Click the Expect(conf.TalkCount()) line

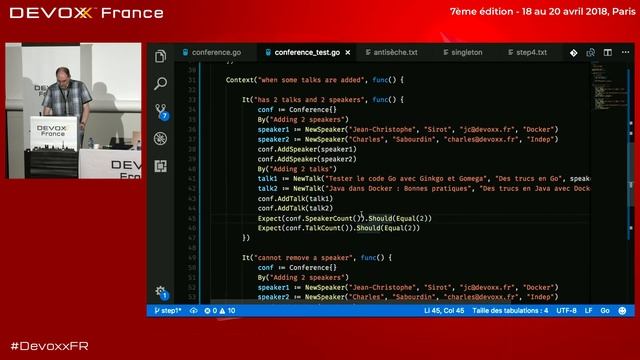[338, 228]
